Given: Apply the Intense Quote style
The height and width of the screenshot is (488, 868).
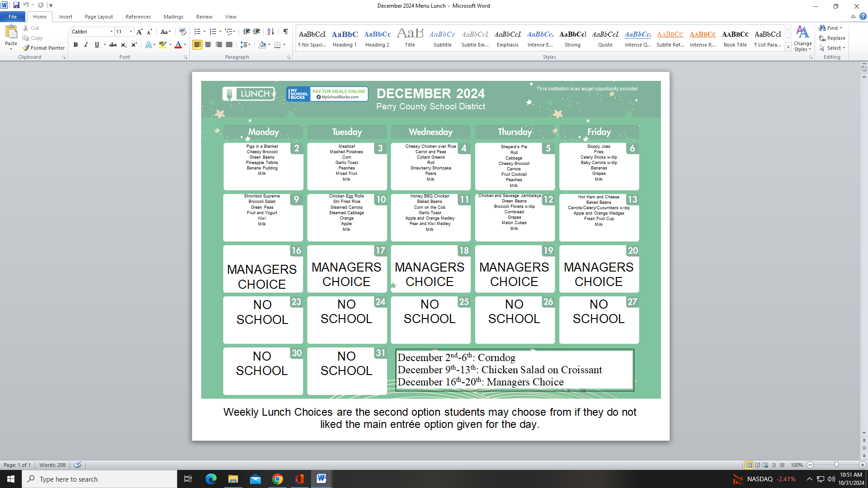Looking at the screenshot, I should coord(638,38).
